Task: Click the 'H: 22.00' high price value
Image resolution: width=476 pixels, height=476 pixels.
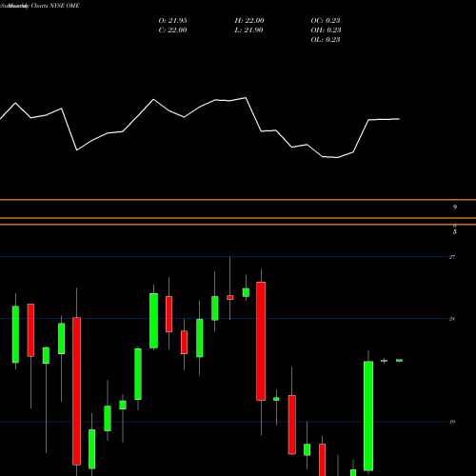Action: tap(249, 21)
